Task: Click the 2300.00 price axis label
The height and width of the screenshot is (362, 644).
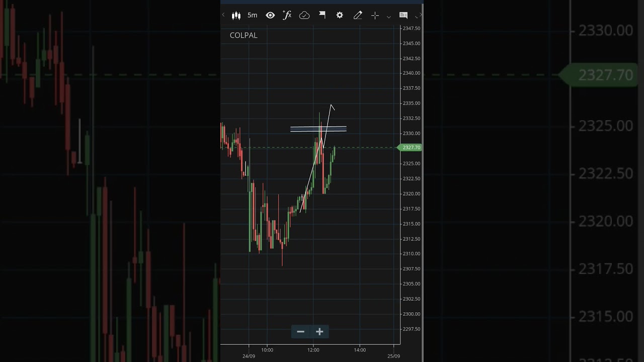Action: pyautogui.click(x=411, y=314)
